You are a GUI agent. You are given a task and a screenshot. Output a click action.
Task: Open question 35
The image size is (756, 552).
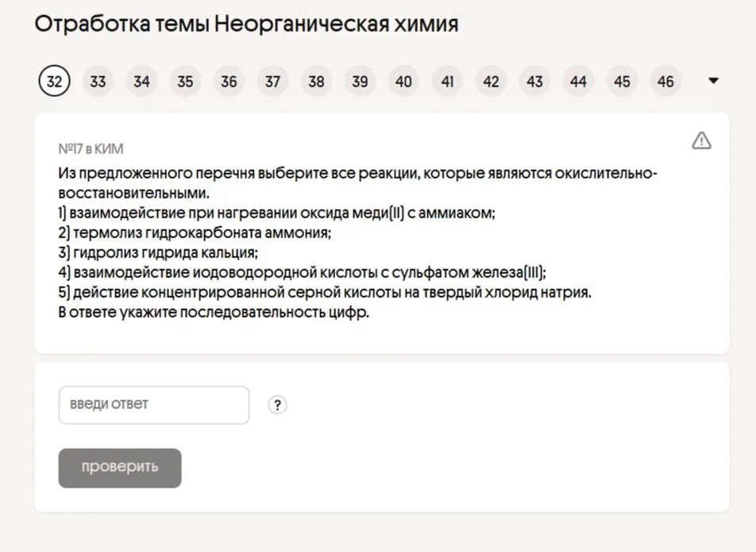click(x=185, y=81)
